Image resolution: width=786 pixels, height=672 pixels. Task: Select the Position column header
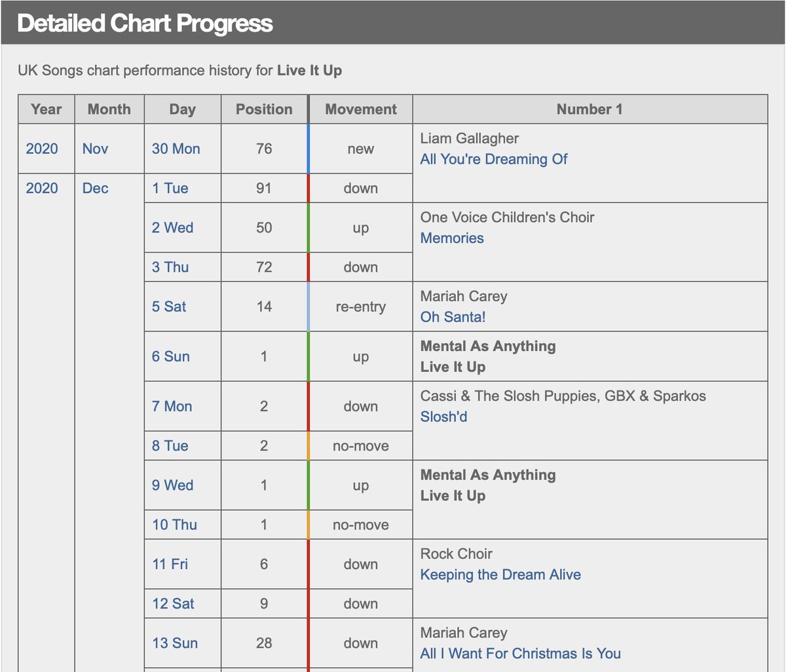pyautogui.click(x=265, y=109)
